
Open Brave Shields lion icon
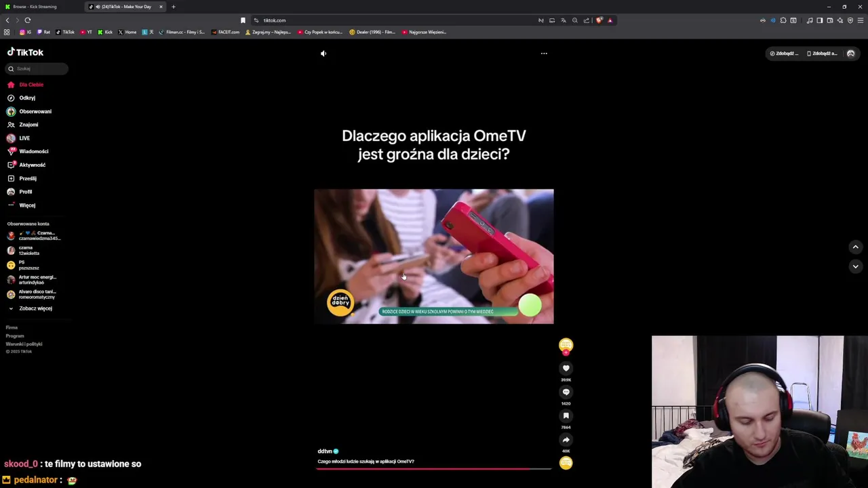tap(599, 20)
